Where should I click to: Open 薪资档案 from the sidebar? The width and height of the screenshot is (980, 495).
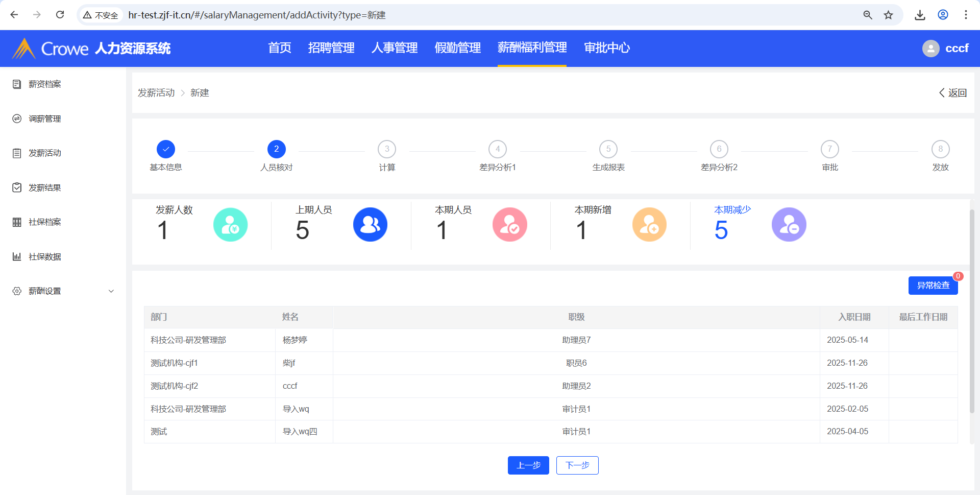(44, 84)
